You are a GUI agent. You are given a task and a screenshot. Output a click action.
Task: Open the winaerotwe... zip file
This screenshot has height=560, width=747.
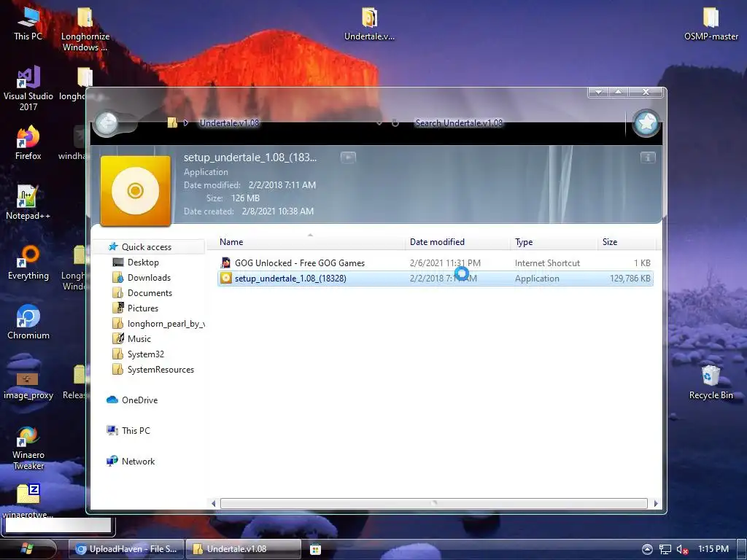pyautogui.click(x=28, y=501)
